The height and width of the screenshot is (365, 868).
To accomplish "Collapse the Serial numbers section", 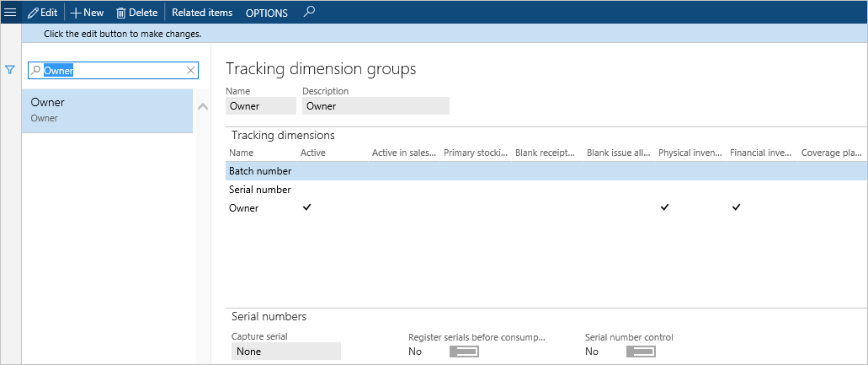I will (269, 317).
